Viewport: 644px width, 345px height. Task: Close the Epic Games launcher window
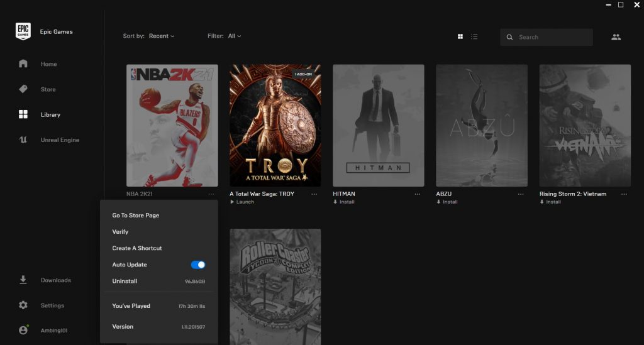tap(636, 4)
